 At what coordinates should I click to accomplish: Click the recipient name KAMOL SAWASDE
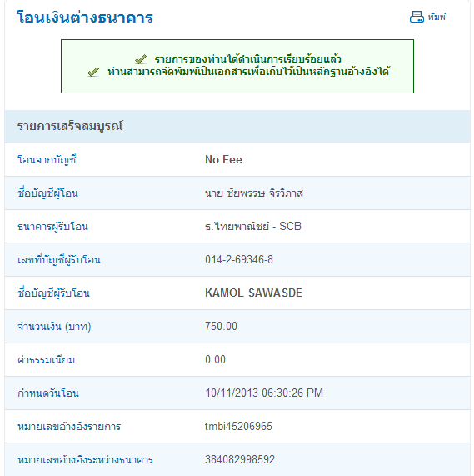(253, 293)
